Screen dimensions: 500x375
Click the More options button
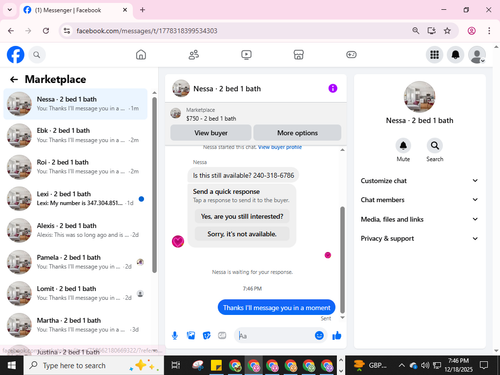click(x=297, y=133)
